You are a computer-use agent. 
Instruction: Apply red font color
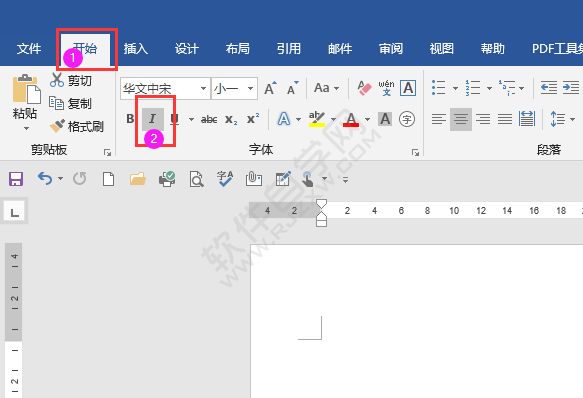pyautogui.click(x=351, y=119)
